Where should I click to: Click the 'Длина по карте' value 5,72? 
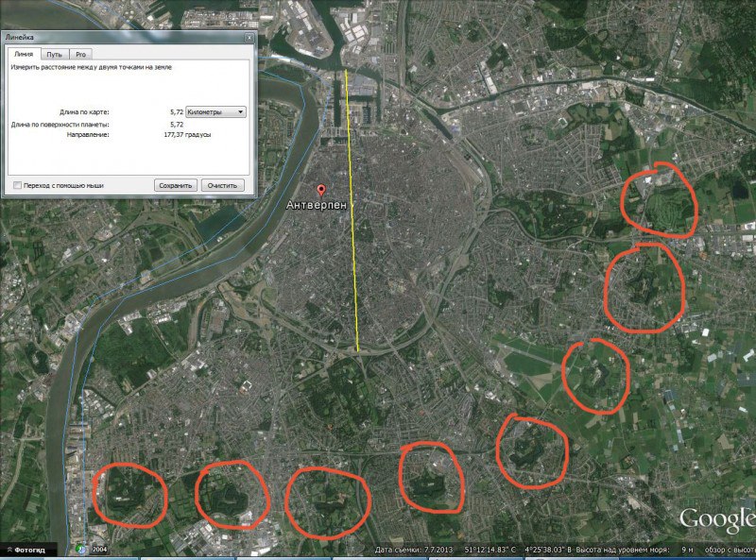(177, 111)
